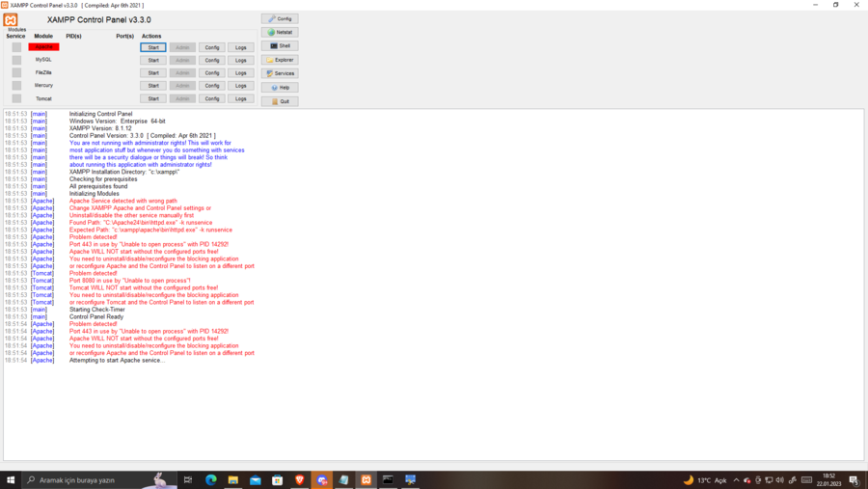
Task: Launch the Shell from the side panel
Action: tap(280, 46)
